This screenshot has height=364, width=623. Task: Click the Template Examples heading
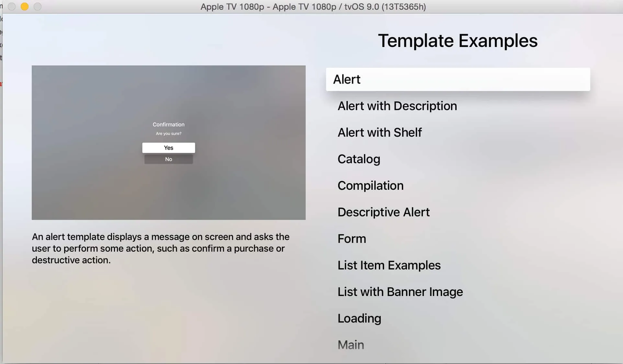(x=458, y=41)
